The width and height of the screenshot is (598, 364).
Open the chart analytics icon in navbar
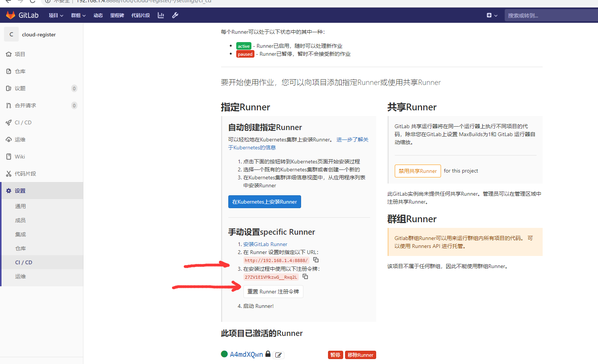(x=161, y=15)
